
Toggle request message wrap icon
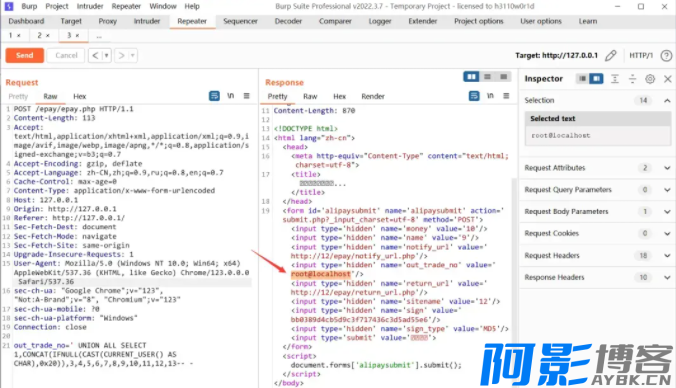pyautogui.click(x=214, y=96)
